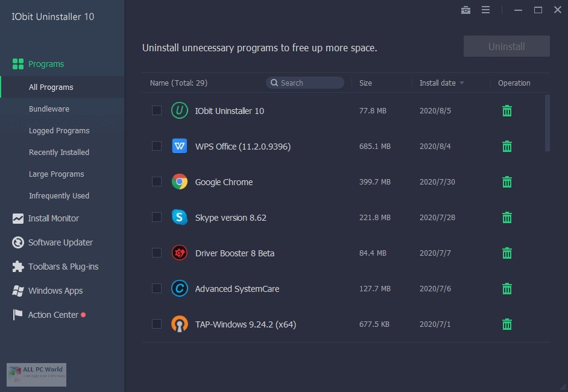Select the Driver Booster 8 Beta name
The height and width of the screenshot is (392, 568).
tap(235, 253)
